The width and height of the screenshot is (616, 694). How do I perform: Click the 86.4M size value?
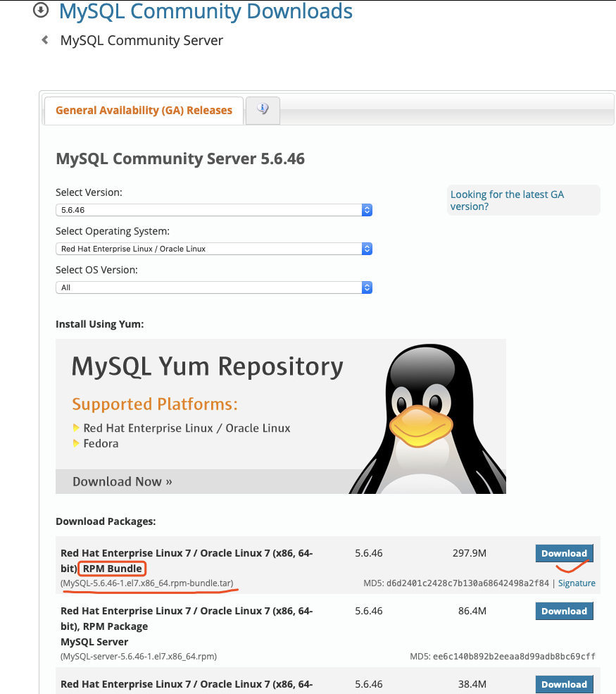tap(472, 611)
